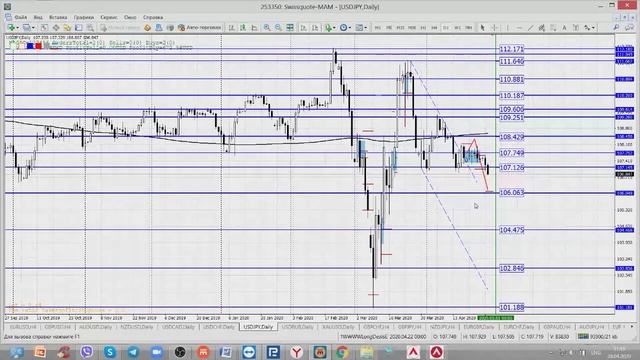640x360 pixels.
Task: Switch chart to candlesticks type
Action: (x=243, y=28)
